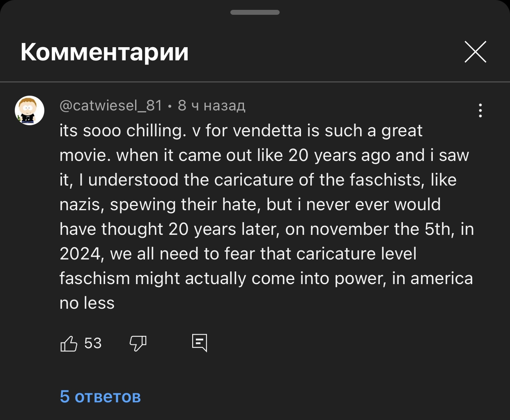Tap the "8 ч назад" timestamp
This screenshot has height=420, width=510.
[x=211, y=106]
